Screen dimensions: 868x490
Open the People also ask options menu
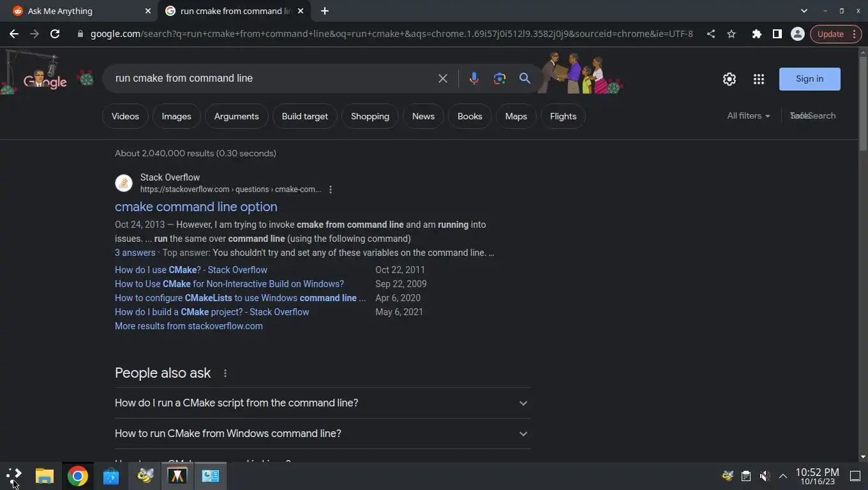(225, 373)
